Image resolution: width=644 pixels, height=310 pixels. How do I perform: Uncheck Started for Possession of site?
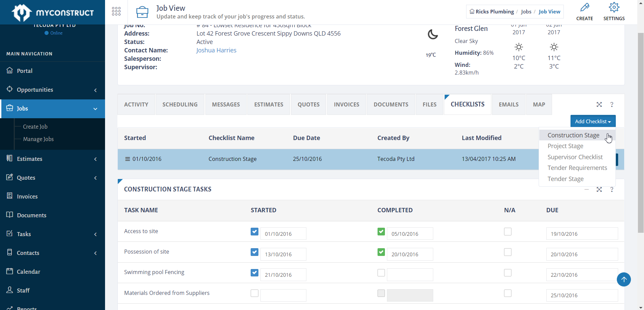254,252
